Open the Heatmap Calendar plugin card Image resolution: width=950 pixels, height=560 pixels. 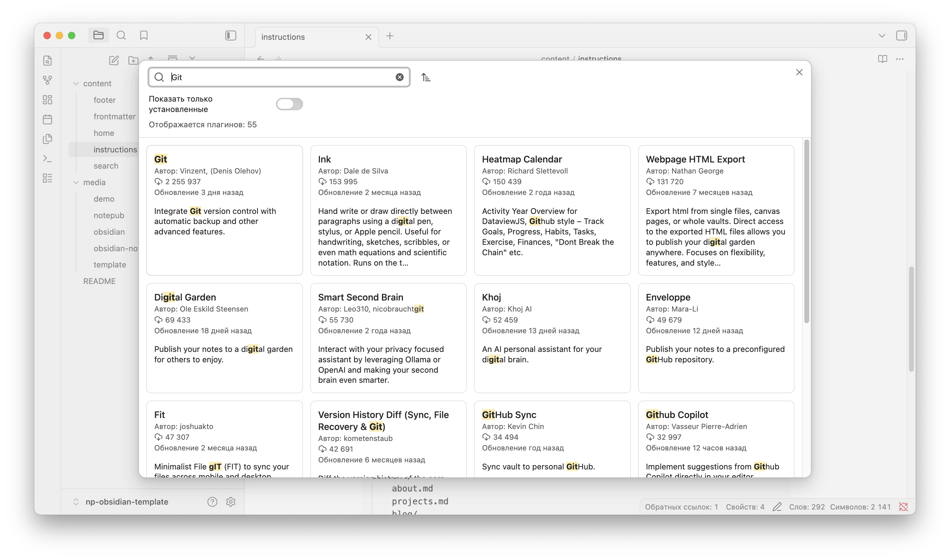click(552, 210)
